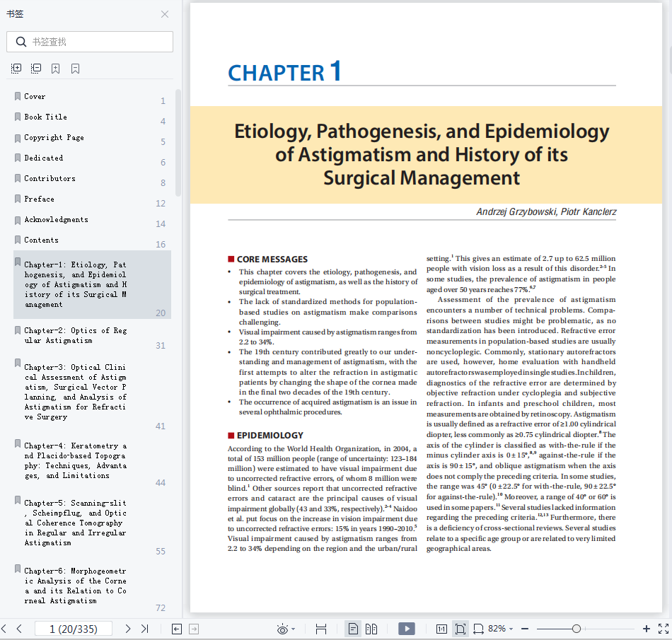Click the bookmark flag icon beside Chapter-5
The height and width of the screenshot is (640, 672).
tap(18, 500)
